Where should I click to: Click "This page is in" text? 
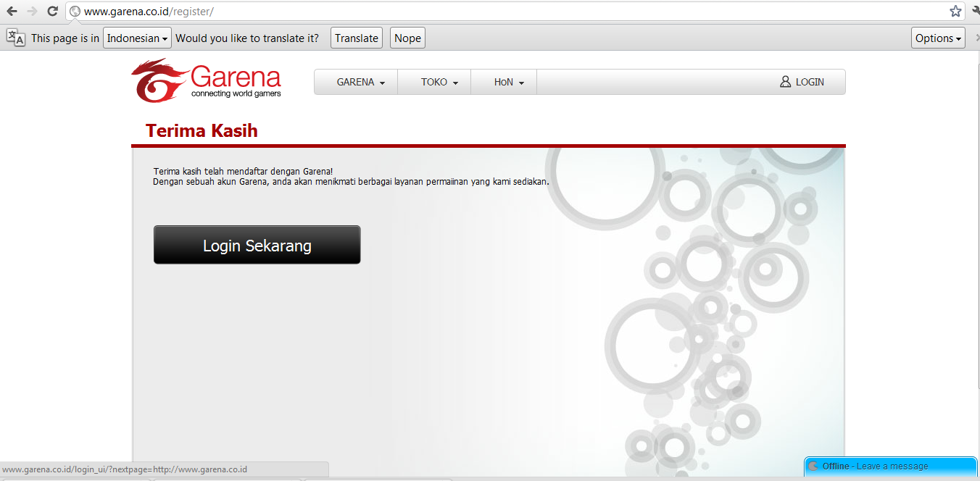pos(65,38)
